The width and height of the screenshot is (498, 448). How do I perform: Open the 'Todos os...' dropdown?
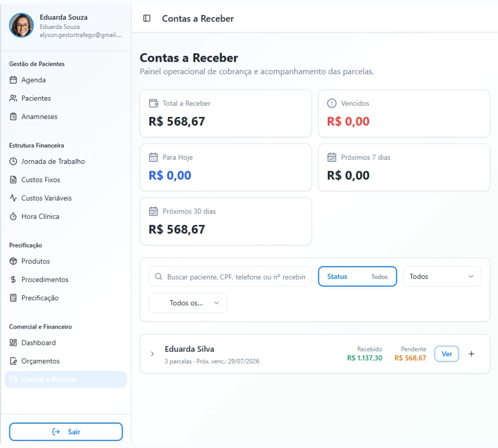[188, 303]
